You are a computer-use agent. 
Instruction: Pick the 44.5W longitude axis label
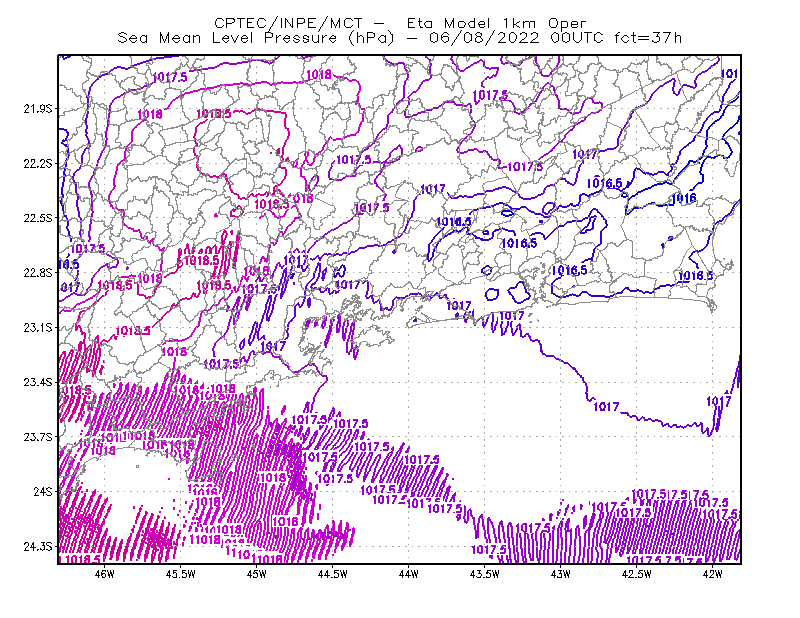[333, 574]
